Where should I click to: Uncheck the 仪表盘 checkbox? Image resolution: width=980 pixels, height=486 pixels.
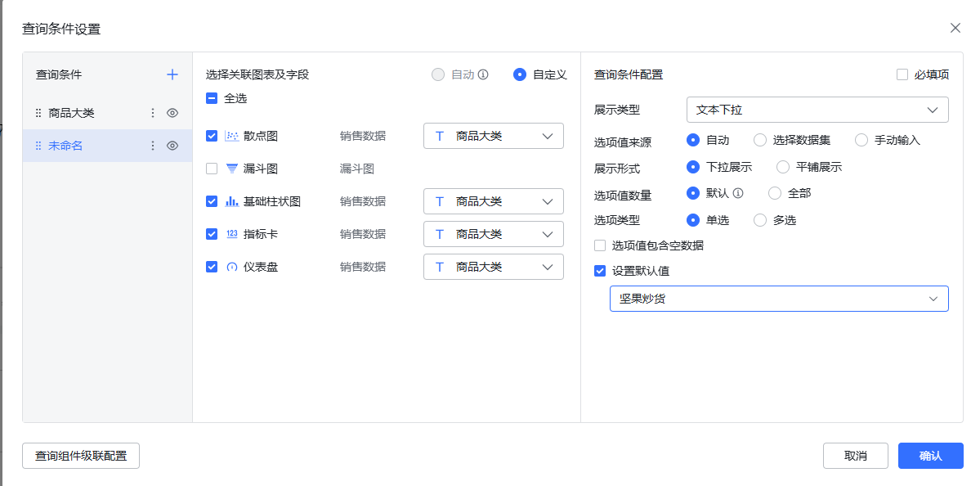click(x=212, y=267)
